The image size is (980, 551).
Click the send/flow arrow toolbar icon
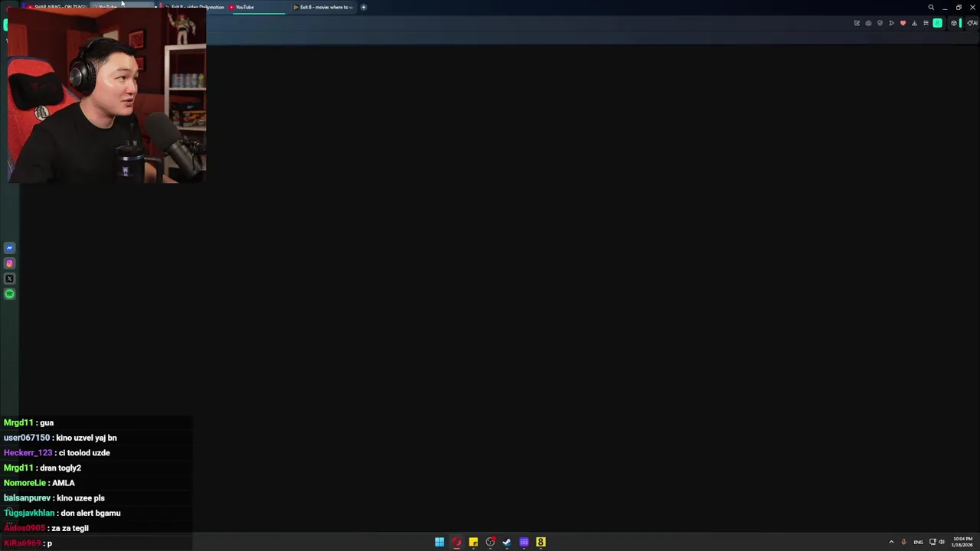[891, 23]
